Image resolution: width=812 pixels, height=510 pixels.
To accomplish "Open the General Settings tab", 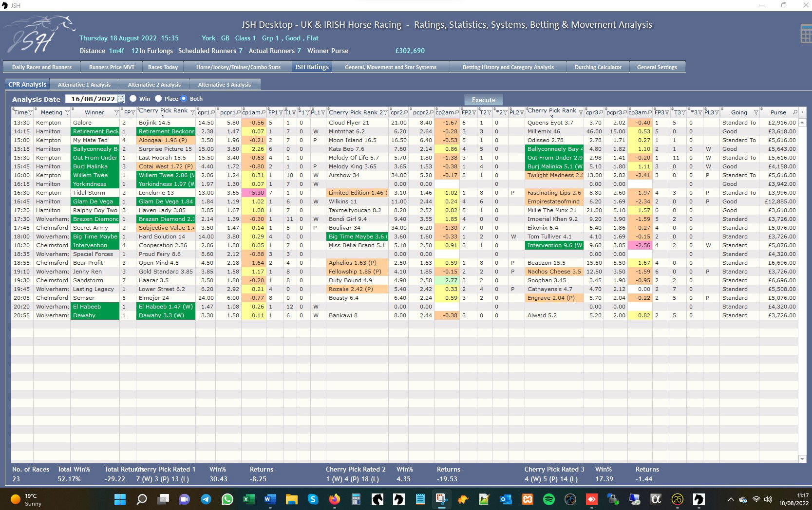I will (657, 67).
